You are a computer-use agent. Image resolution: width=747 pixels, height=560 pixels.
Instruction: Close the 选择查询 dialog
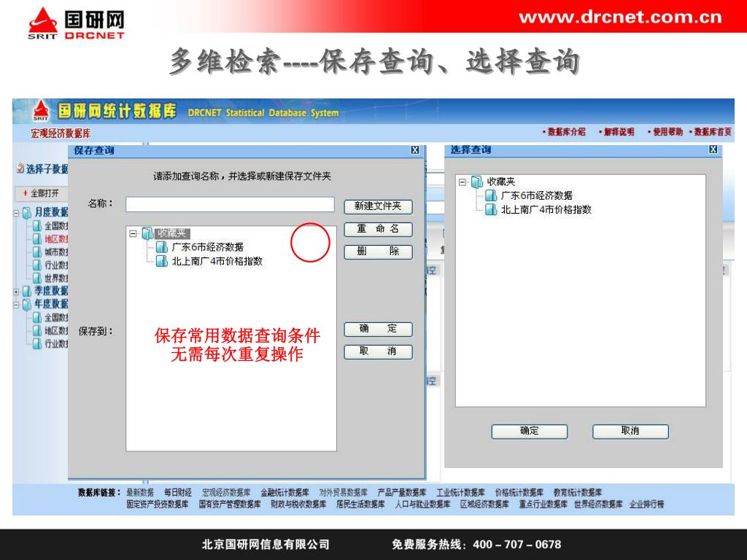click(713, 149)
